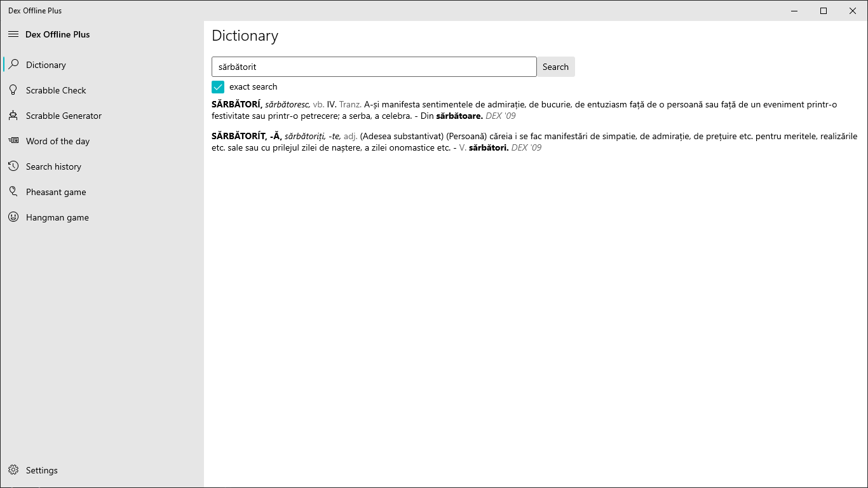Click the Search history clock icon
This screenshot has width=868, height=488.
13,166
